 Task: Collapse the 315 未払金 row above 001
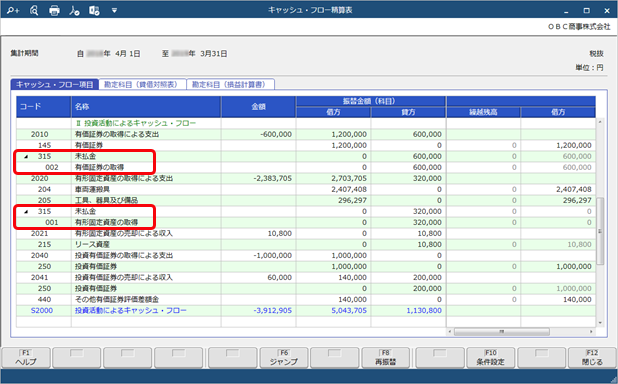point(26,212)
